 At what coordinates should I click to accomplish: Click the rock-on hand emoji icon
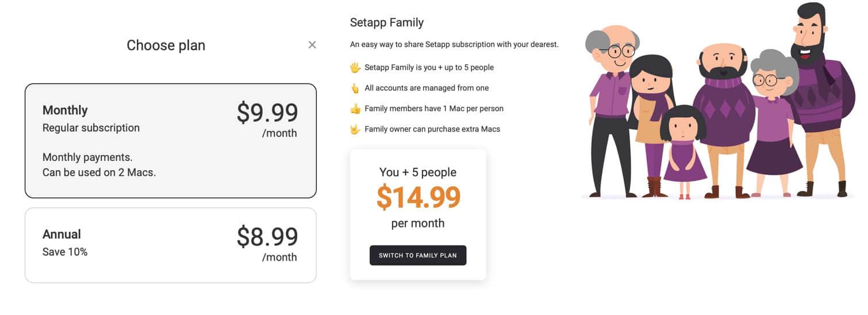[355, 129]
